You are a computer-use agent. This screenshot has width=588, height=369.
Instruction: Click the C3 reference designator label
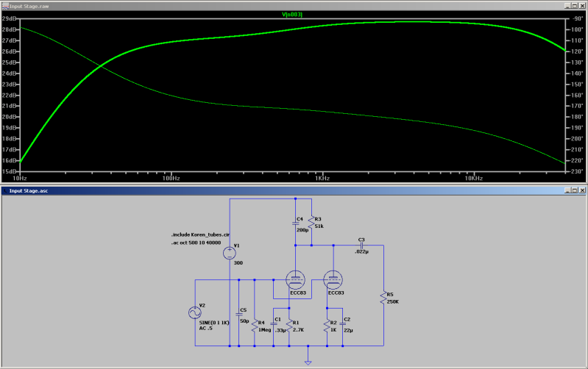[x=361, y=240]
